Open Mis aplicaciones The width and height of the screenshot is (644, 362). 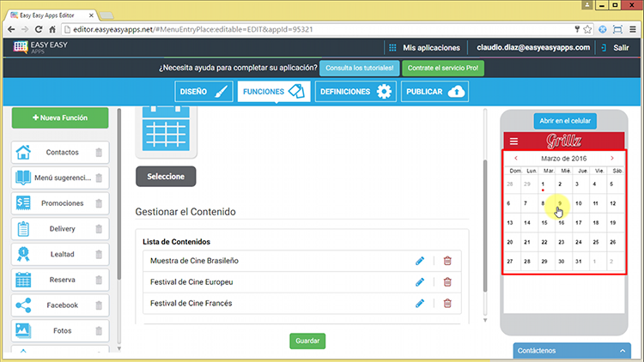point(425,48)
